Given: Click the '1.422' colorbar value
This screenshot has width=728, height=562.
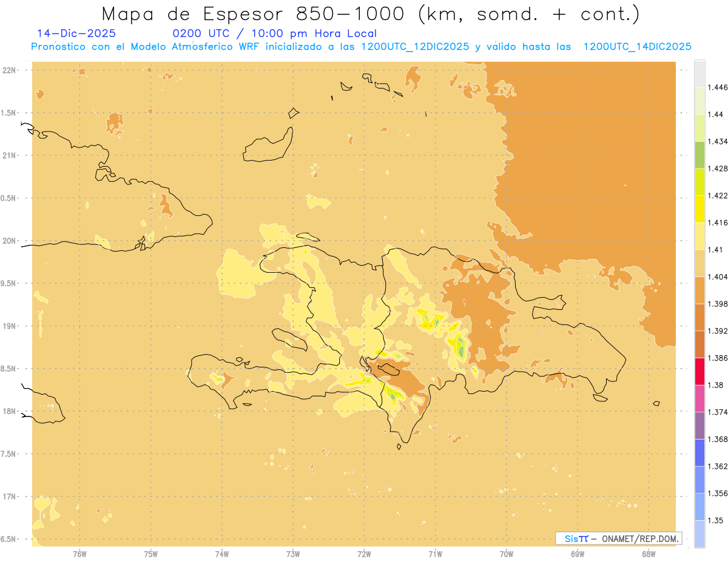Looking at the screenshot, I should click(x=718, y=196).
